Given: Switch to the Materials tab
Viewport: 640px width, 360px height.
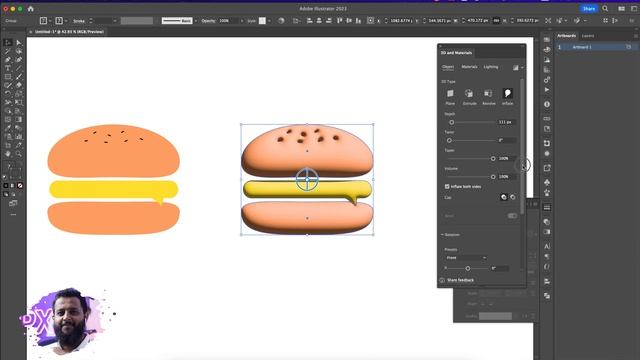Looking at the screenshot, I should click(x=469, y=67).
